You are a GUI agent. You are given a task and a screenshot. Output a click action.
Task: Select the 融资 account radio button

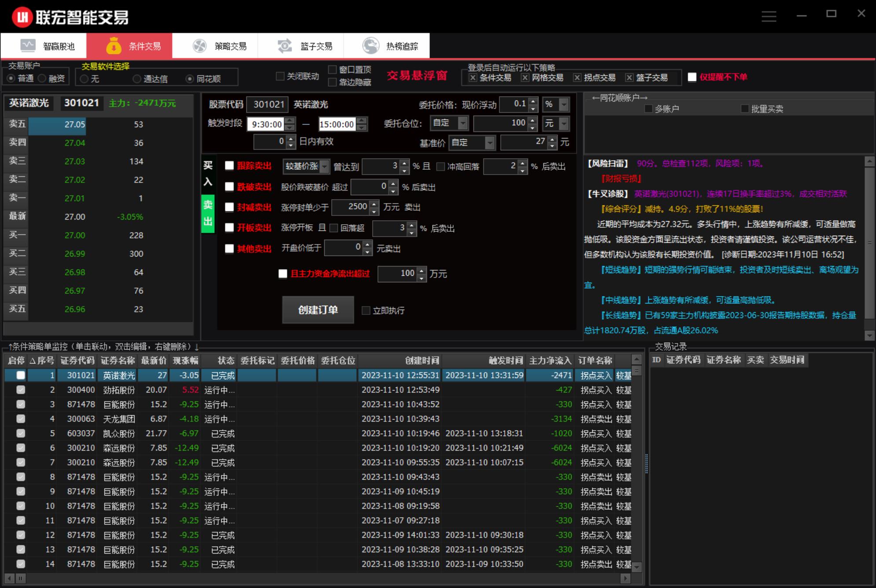[42, 78]
